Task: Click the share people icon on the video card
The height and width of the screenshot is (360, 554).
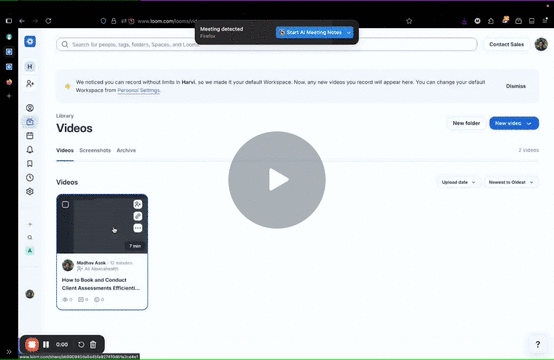Action: coord(138,204)
